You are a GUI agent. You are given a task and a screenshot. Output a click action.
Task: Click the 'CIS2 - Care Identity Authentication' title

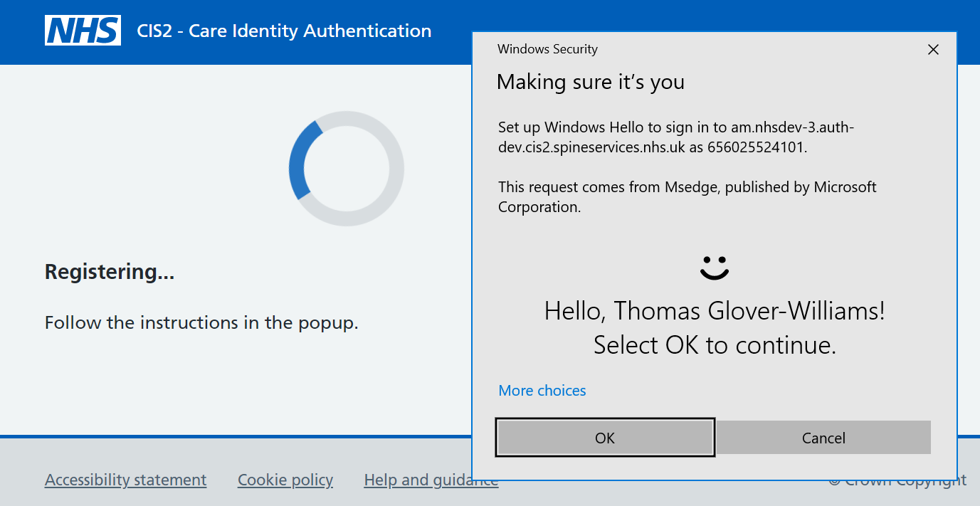(x=285, y=31)
